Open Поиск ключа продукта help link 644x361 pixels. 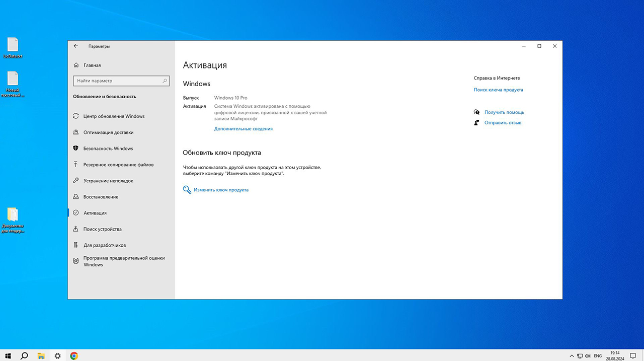coord(498,90)
